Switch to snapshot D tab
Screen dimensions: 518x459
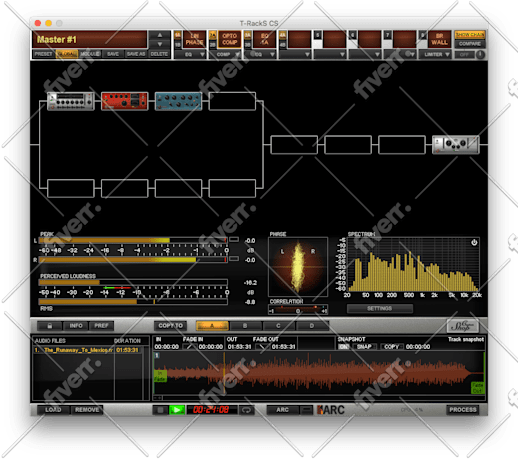coord(312,326)
